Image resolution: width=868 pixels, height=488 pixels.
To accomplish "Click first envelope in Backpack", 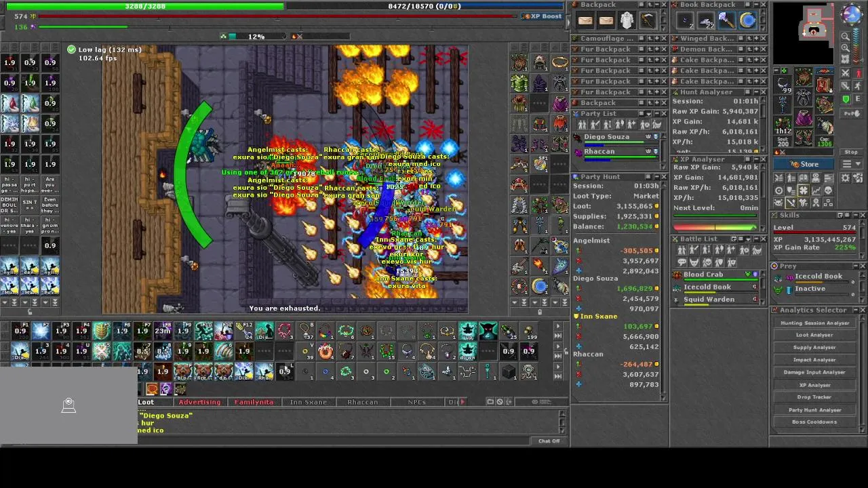I will click(585, 21).
